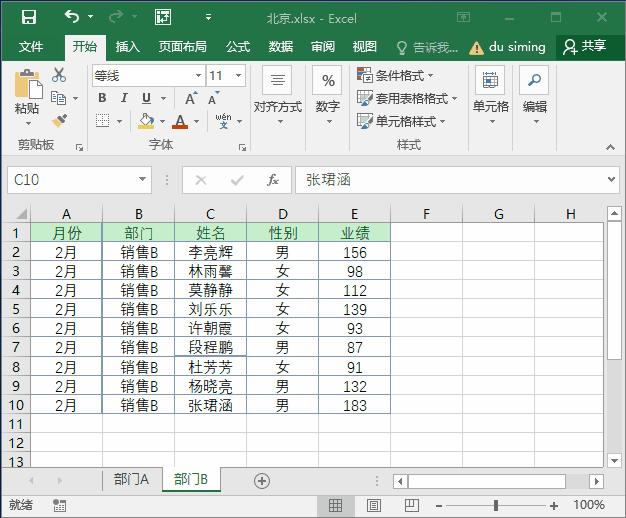Image resolution: width=626 pixels, height=518 pixels.
Task: Open the 剪贴板 clipboard dialog launcher
Action: 79,147
